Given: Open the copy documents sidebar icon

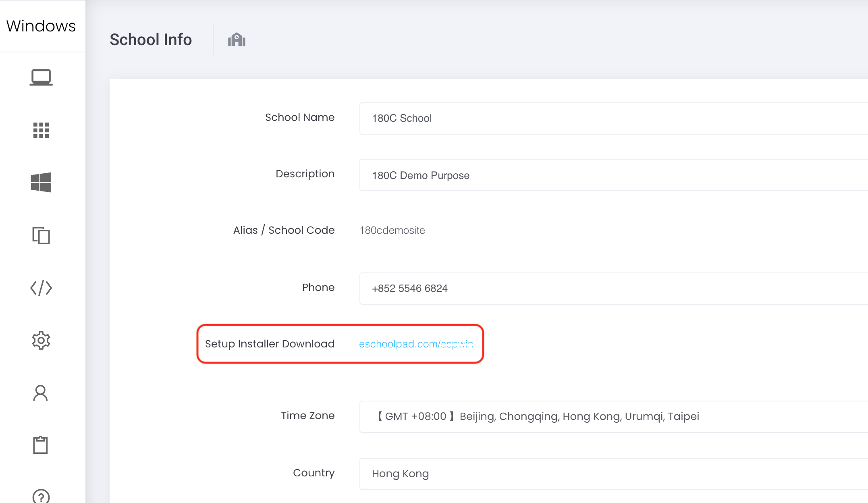Looking at the screenshot, I should (41, 235).
